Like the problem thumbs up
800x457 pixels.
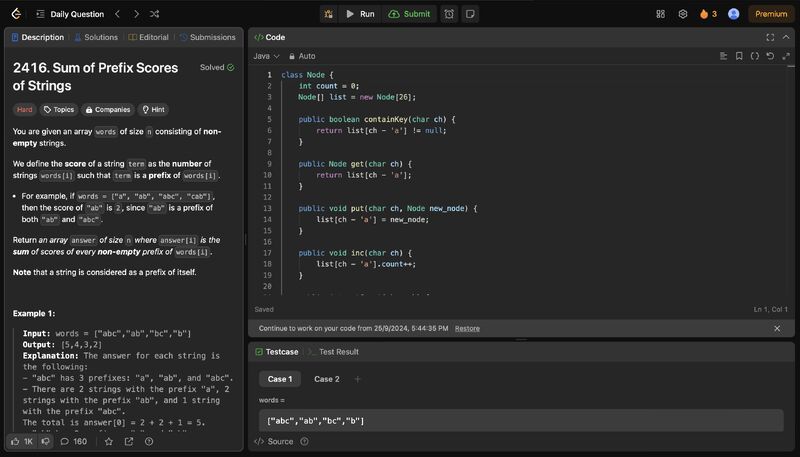click(22, 442)
